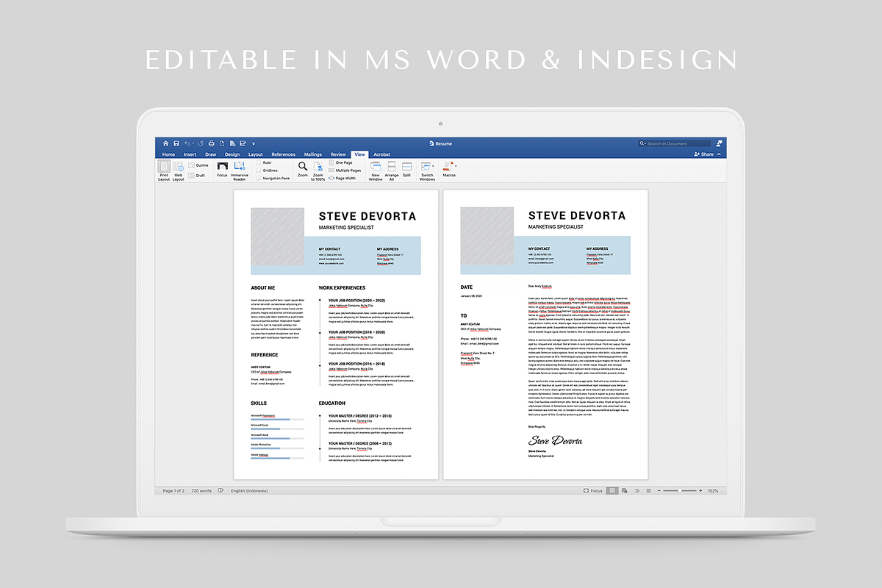Click the photo placeholder on first page

point(278,237)
